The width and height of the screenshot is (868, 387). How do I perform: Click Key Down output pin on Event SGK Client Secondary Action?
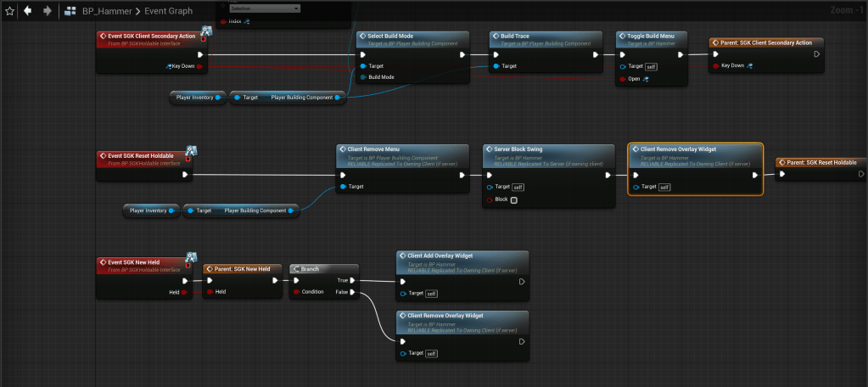point(199,66)
